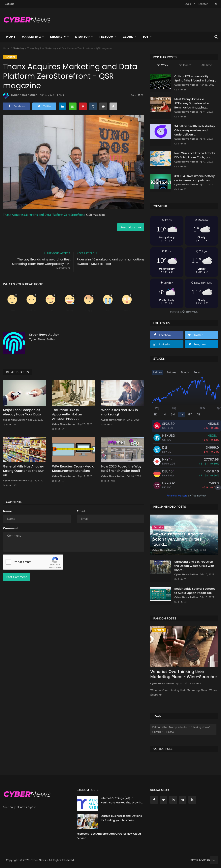Follow on Telegram button
Screen dimensions: 221x868
[201, 344]
